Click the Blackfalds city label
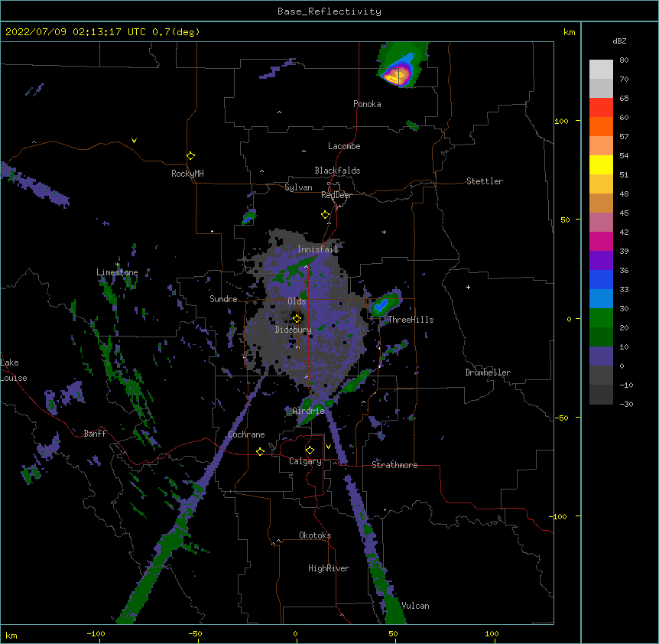The image size is (659, 644). [x=337, y=171]
